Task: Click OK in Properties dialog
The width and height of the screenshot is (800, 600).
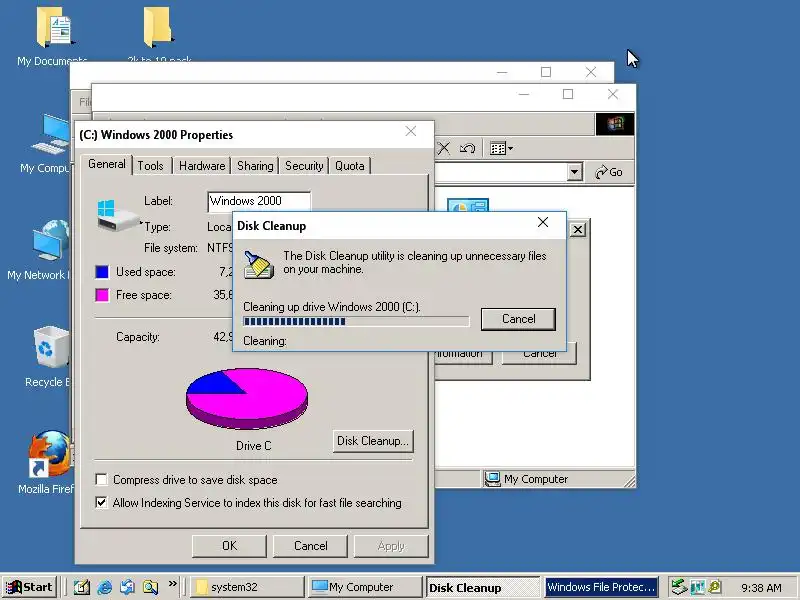Action: pyautogui.click(x=229, y=546)
